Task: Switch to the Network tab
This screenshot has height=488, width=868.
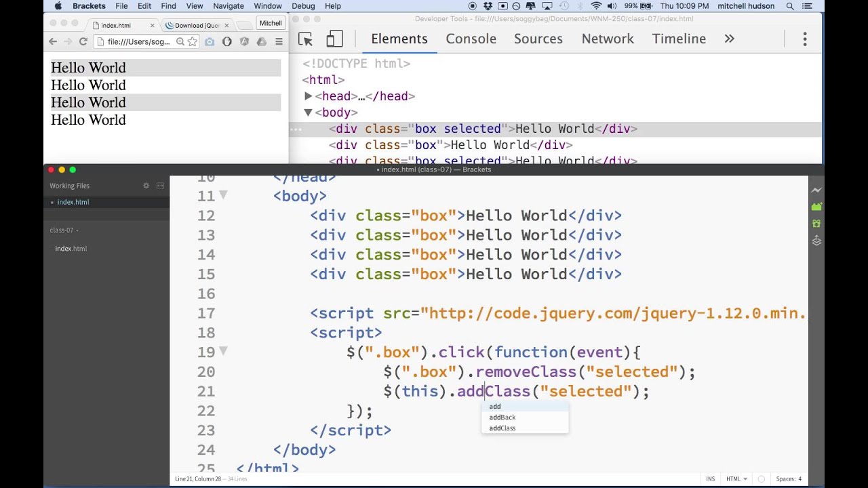Action: (x=608, y=39)
